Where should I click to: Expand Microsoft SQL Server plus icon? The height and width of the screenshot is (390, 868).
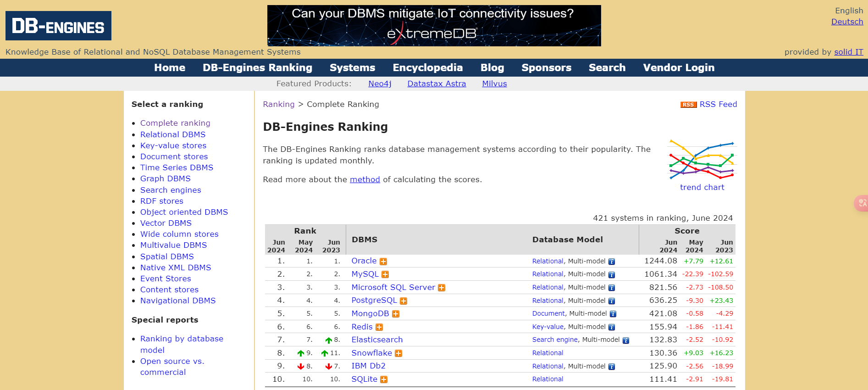(x=442, y=288)
